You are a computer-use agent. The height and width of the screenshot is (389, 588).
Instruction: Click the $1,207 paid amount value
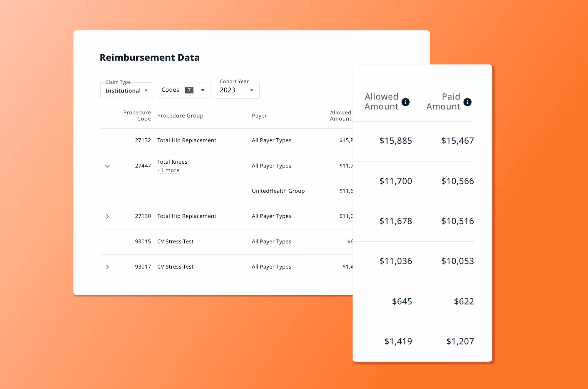point(460,341)
